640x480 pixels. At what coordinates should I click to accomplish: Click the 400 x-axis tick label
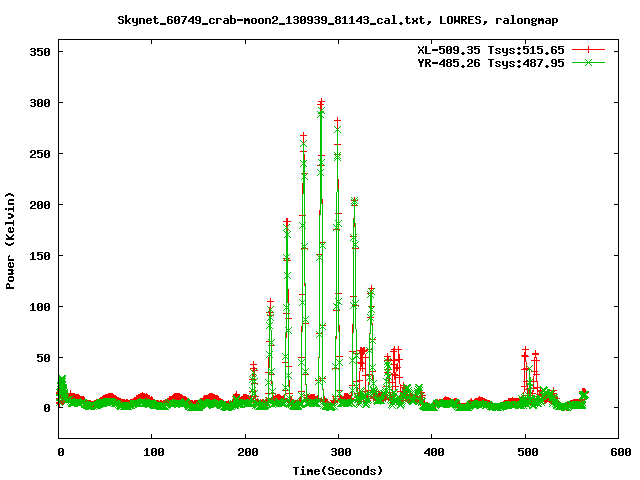click(434, 452)
